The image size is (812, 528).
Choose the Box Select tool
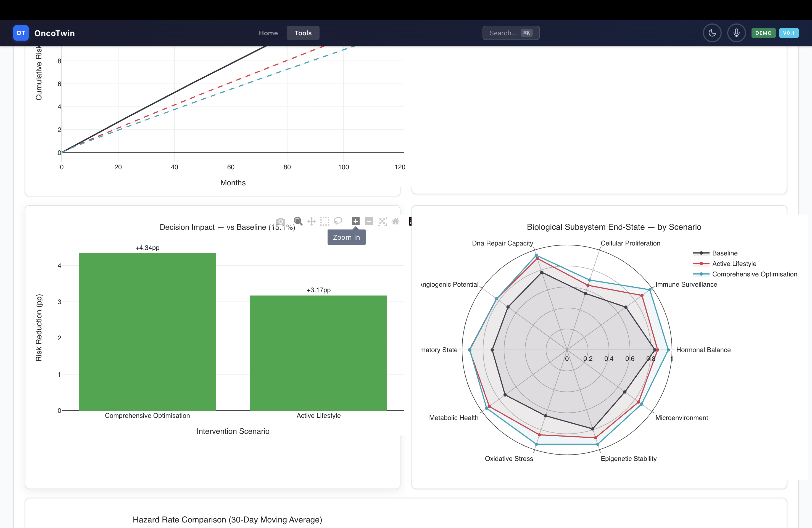(x=325, y=221)
